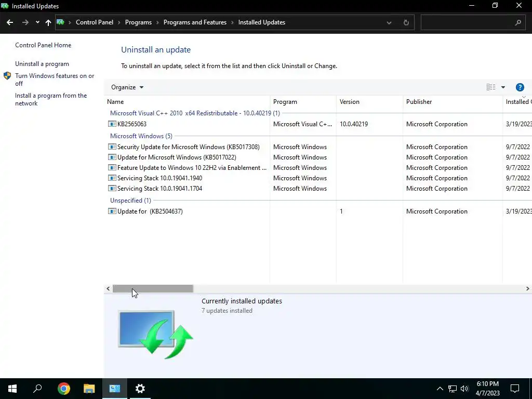Viewport: 532px width, 399px height.
Task: Select Servicing Stack 10.0.19041.1704
Action: tap(318, 188)
